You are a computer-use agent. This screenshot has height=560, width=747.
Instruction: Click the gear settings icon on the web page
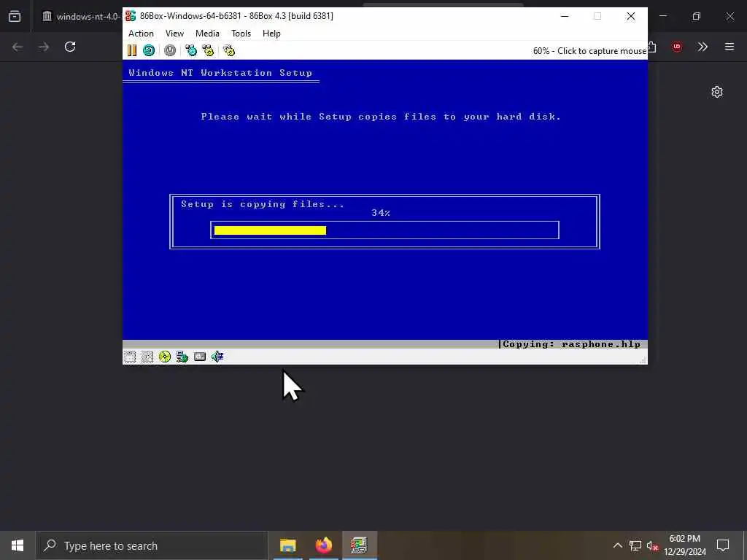pos(717,92)
